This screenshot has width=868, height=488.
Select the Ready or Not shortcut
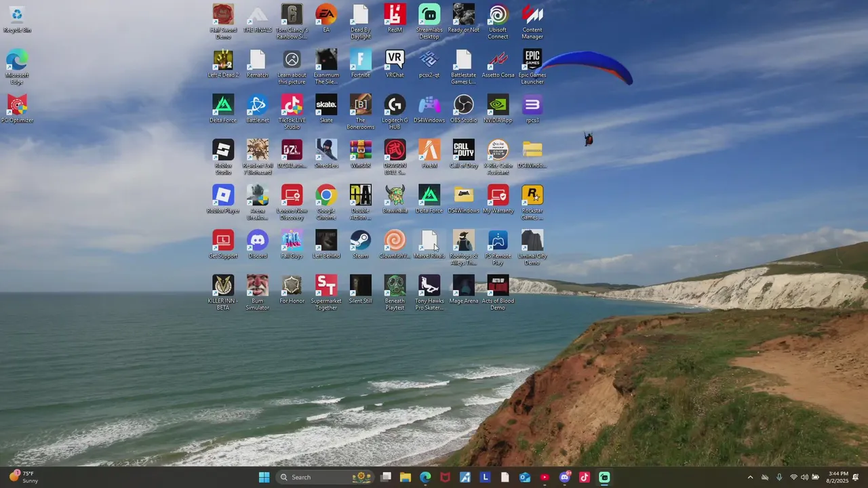pos(464,19)
